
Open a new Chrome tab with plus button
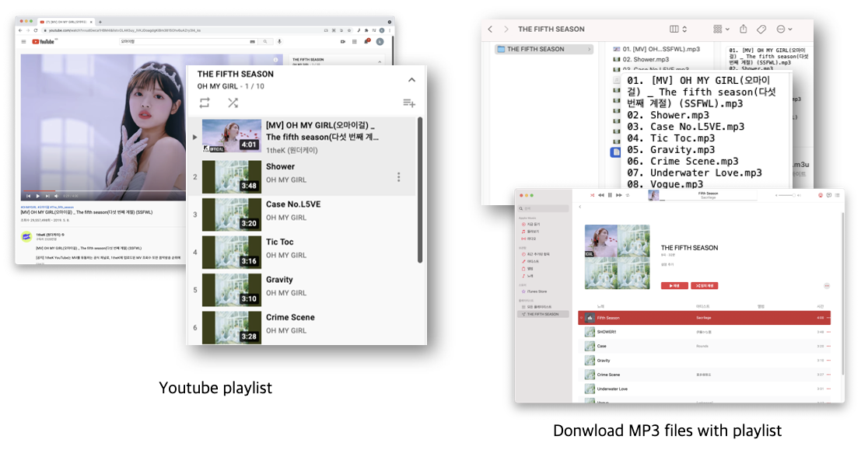click(100, 22)
